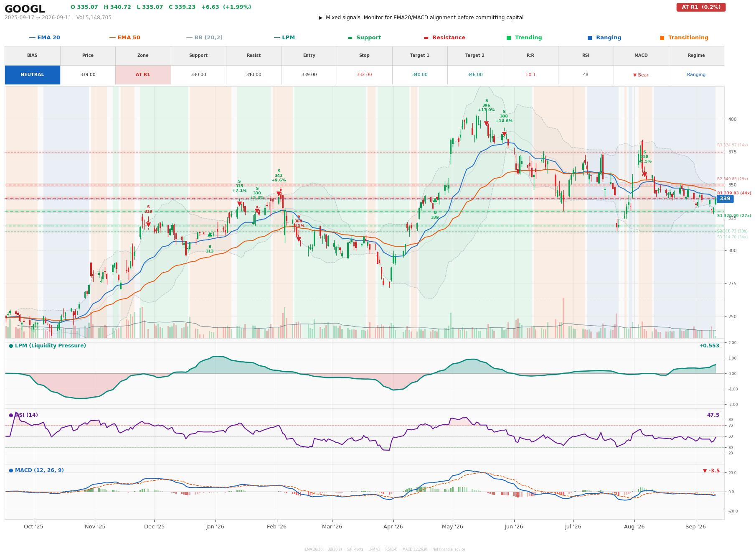
Task: Click the R3 374.57 (14x) level label
Action: click(732, 145)
